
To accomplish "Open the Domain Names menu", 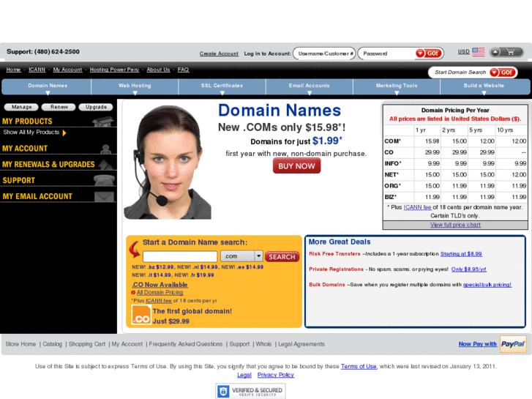I will (47, 87).
